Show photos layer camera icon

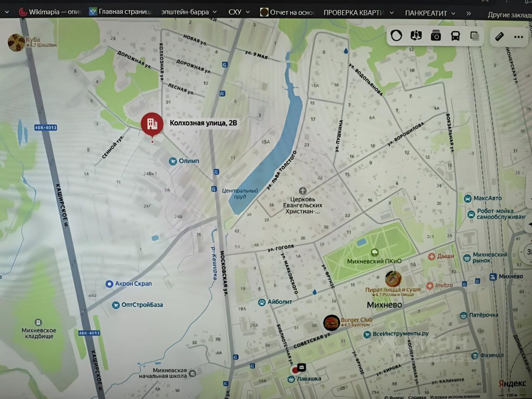(436, 35)
